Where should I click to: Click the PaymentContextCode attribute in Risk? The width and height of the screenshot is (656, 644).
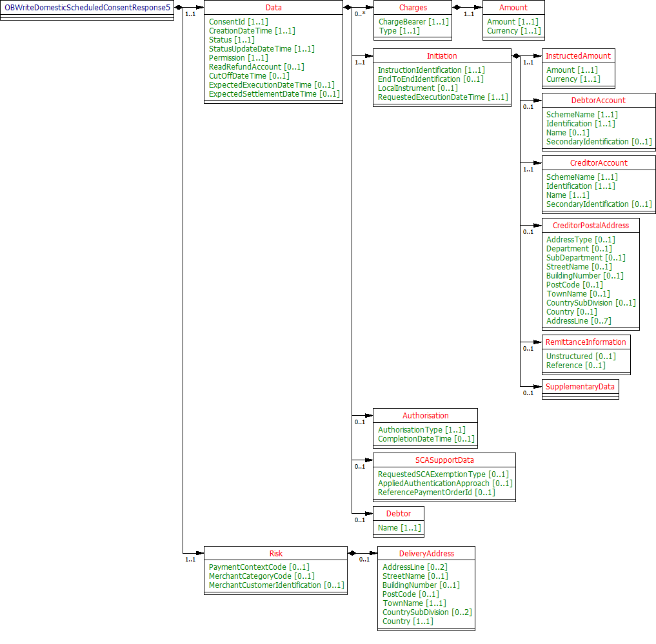[259, 567]
